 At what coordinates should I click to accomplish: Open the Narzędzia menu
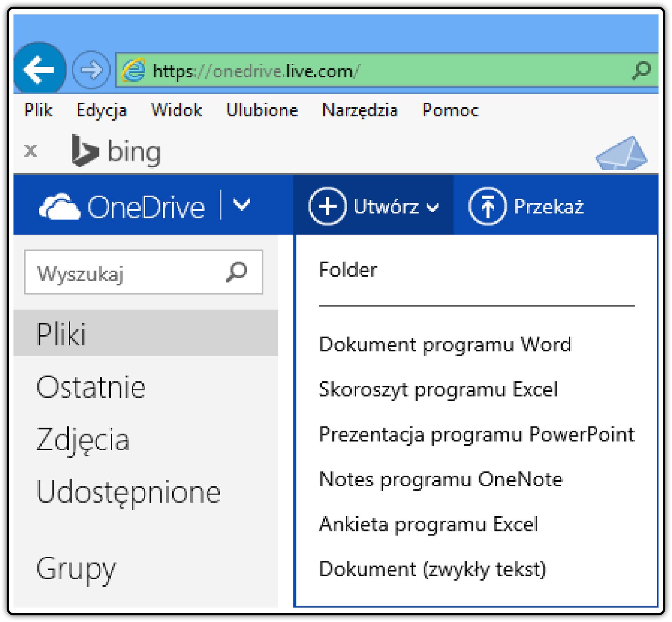point(360,110)
